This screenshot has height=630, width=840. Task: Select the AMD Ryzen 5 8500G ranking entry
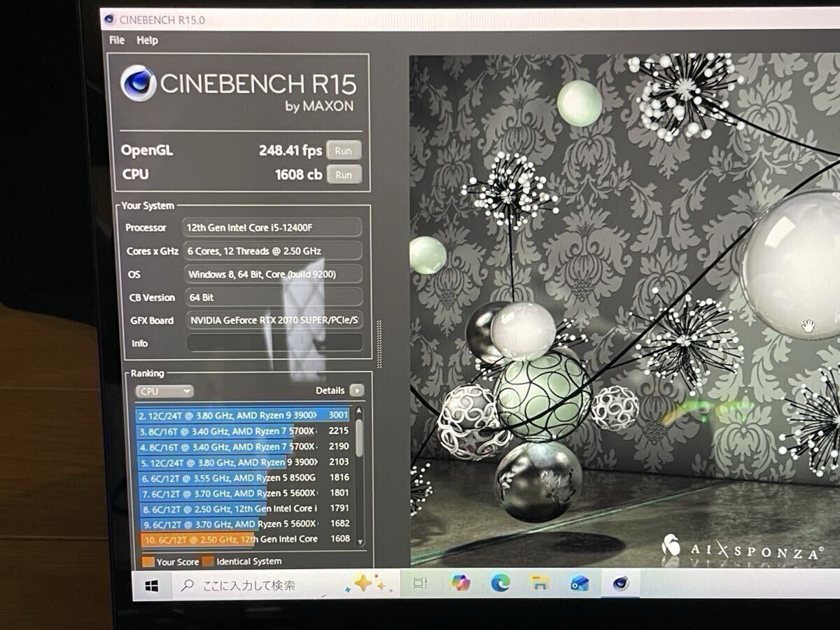click(x=227, y=477)
